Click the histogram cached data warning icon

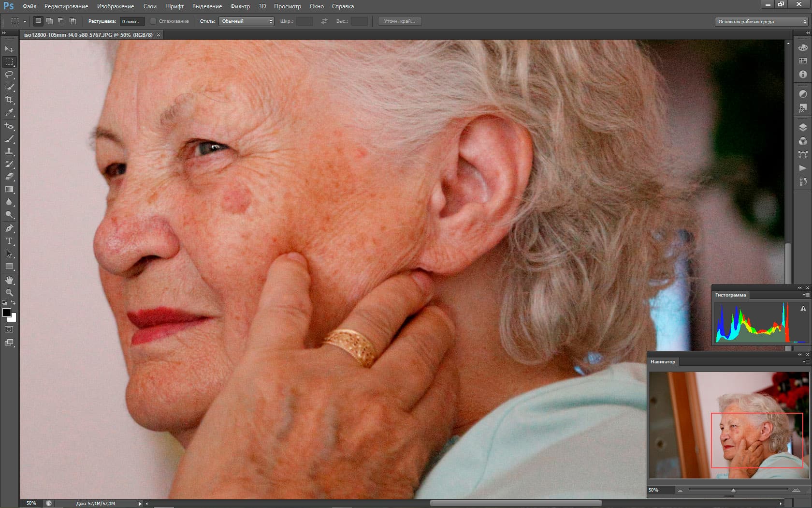pos(803,309)
